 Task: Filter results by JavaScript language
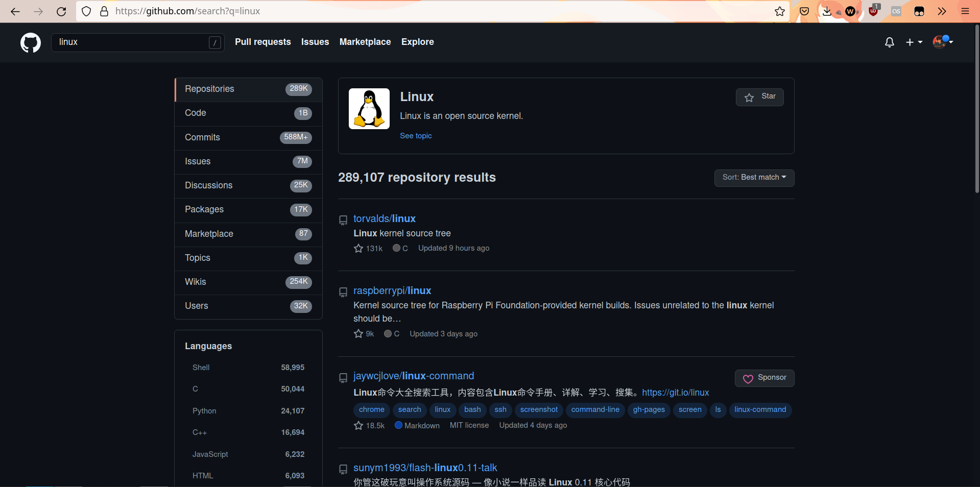(x=248, y=454)
